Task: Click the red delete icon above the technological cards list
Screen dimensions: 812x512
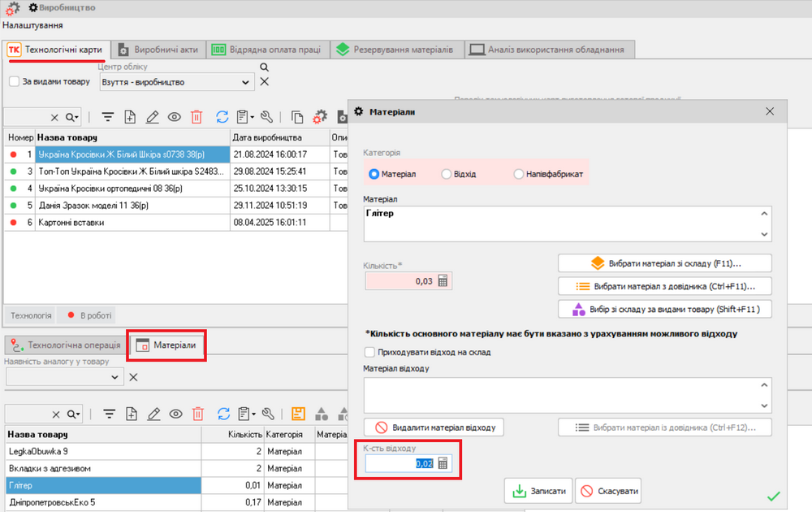Action: pos(197,117)
